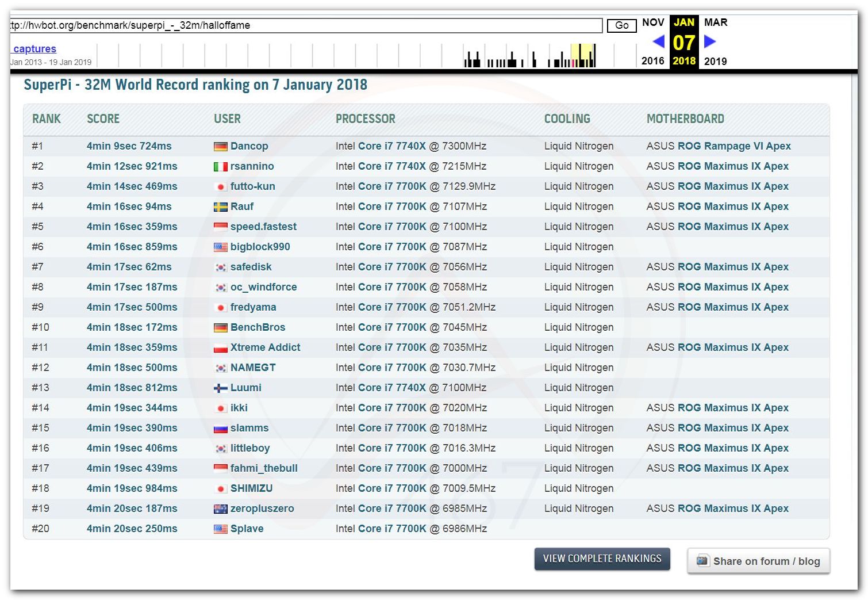Click the Russian flag beside slamms

click(220, 429)
